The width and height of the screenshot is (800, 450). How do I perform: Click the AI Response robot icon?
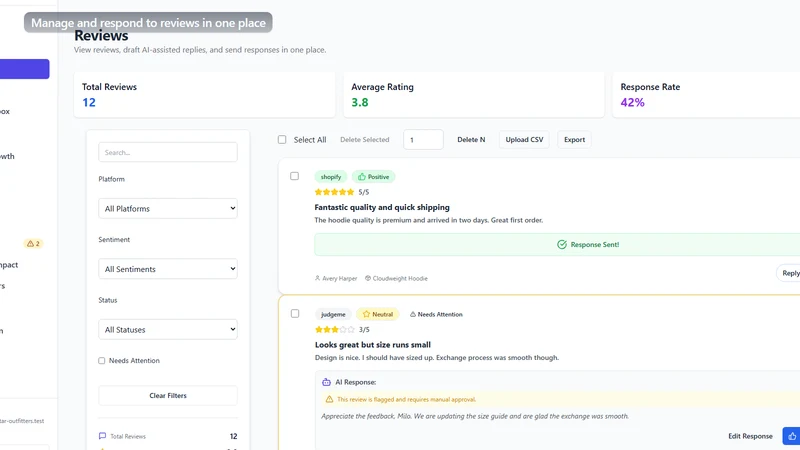tap(327, 382)
